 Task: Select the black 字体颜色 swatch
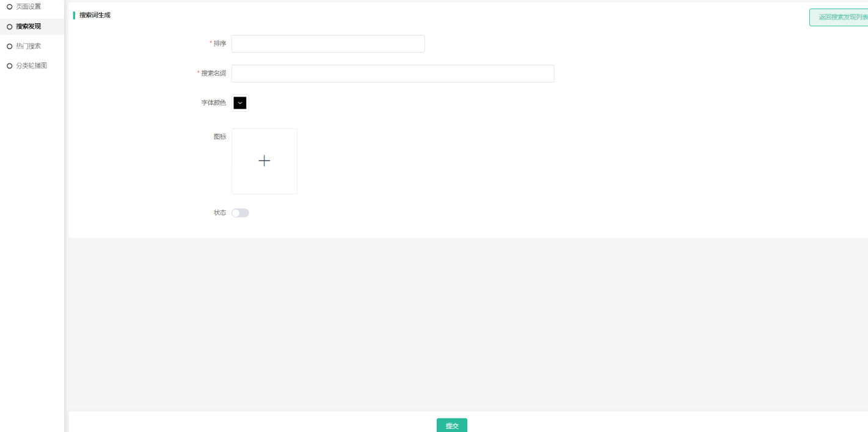point(240,103)
